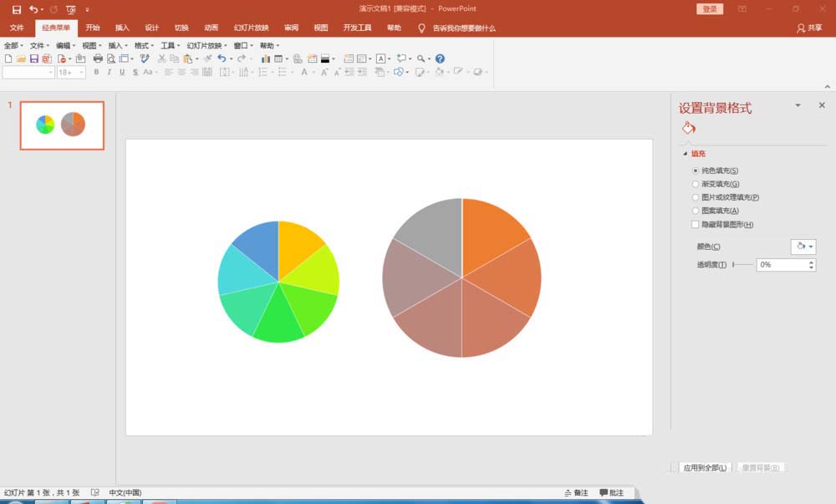This screenshot has width=836, height=504.
Task: Click the Print Preview magnifier icon
Action: point(111,59)
